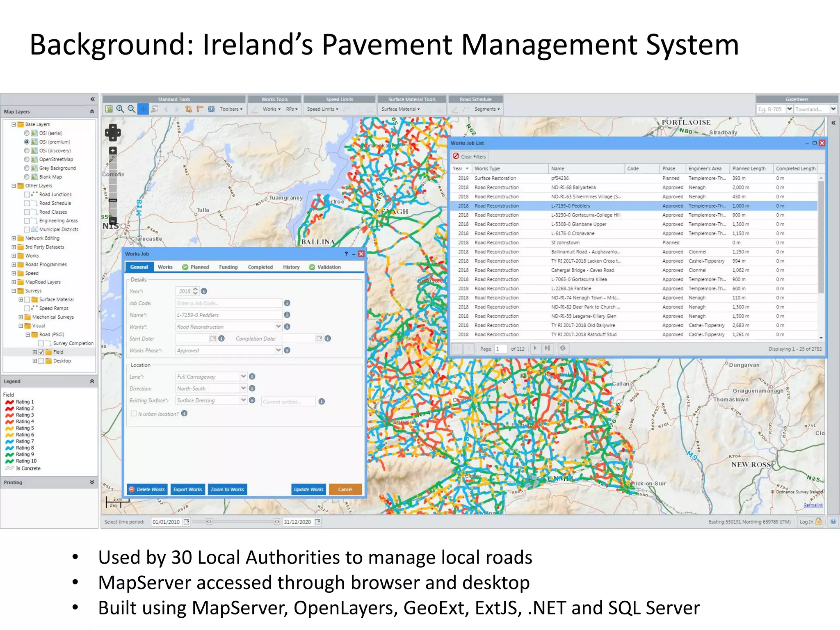840x630 pixels.
Task: Click info icon beside Works Phase field
Action: coord(287,350)
